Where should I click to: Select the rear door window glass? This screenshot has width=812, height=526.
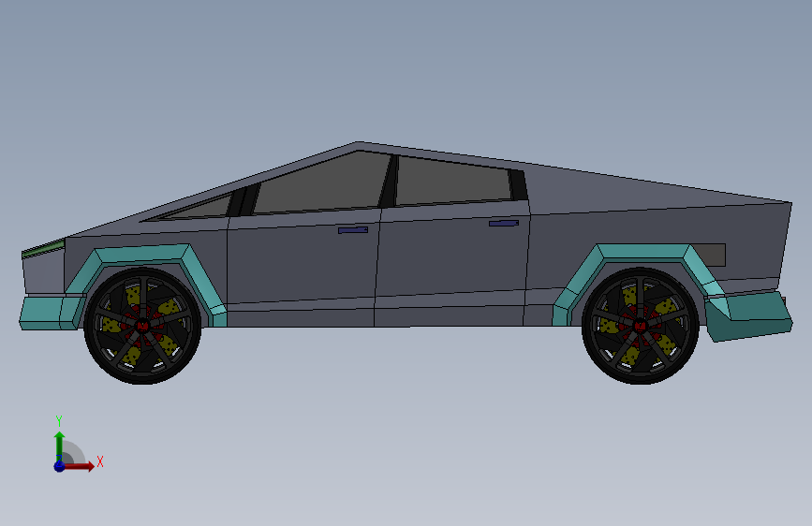point(453,182)
